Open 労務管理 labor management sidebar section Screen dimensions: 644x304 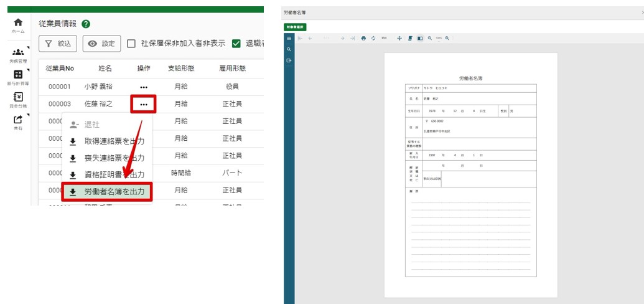coord(18,55)
